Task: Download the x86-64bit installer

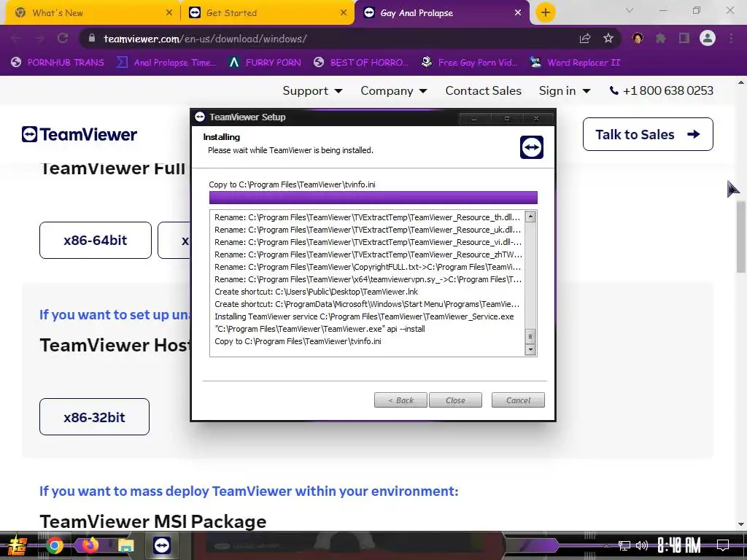Action: (96, 240)
